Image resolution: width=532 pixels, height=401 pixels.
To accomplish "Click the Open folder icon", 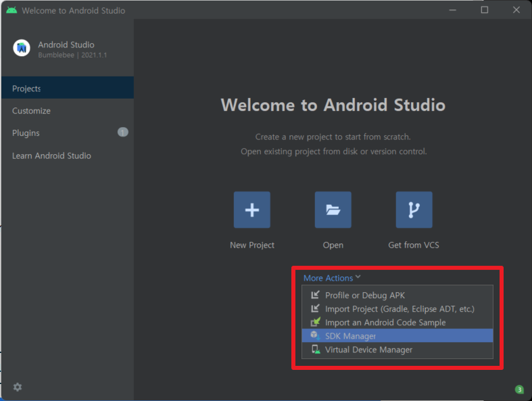I will [x=333, y=210].
